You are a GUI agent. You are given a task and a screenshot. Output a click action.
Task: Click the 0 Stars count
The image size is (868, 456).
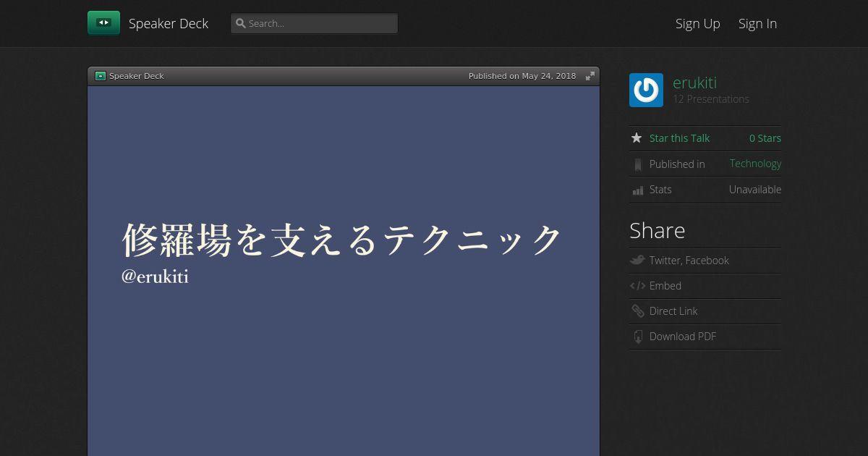click(765, 138)
